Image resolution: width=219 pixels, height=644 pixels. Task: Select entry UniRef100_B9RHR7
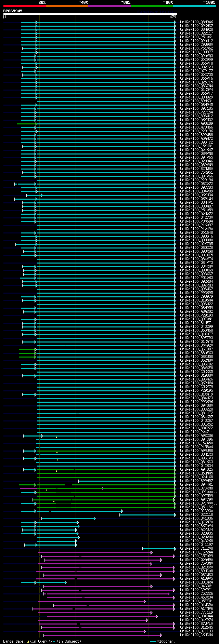196,481
